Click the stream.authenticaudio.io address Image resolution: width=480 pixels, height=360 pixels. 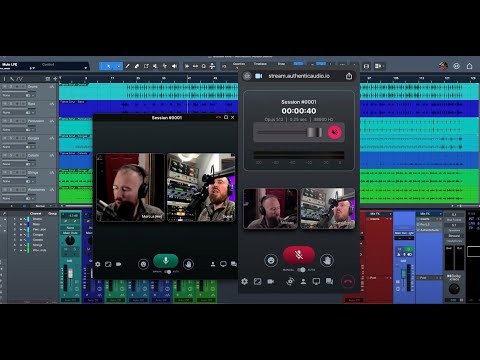(x=299, y=76)
